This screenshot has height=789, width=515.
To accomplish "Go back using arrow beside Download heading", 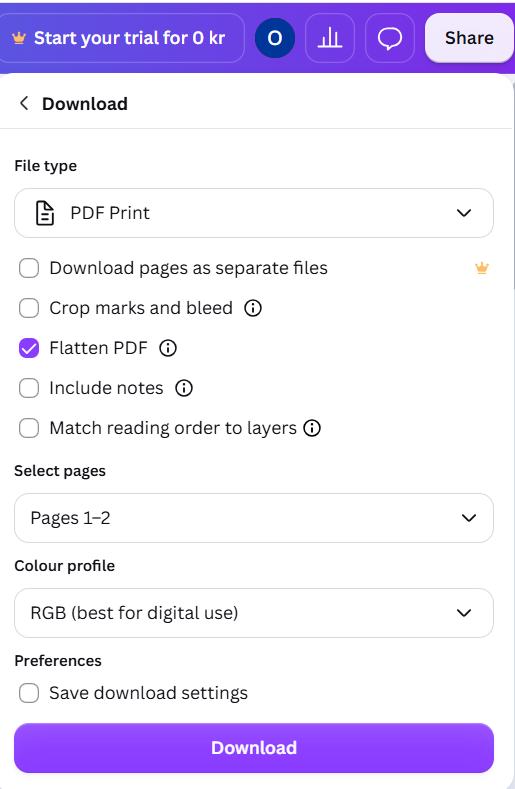I will 24,104.
